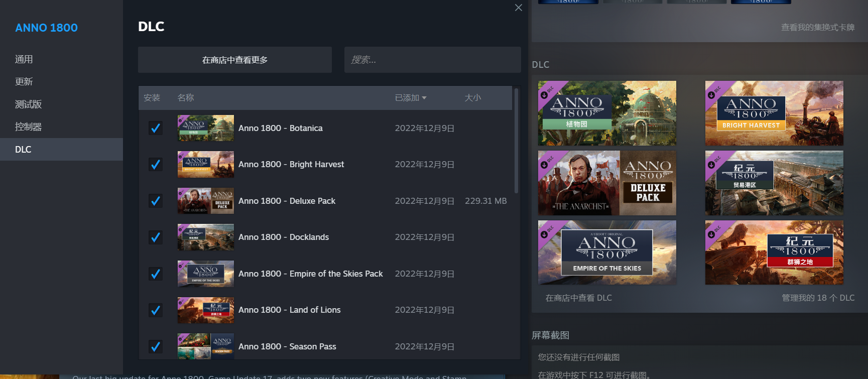Click Season Pass's 2022年12月9日 added date
868x379 pixels.
pos(425,346)
